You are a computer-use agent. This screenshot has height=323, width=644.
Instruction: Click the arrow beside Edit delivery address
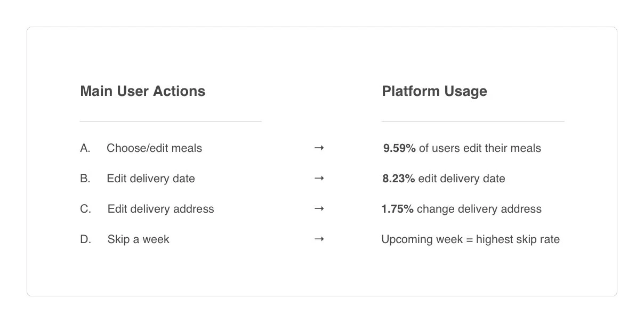tap(319, 209)
